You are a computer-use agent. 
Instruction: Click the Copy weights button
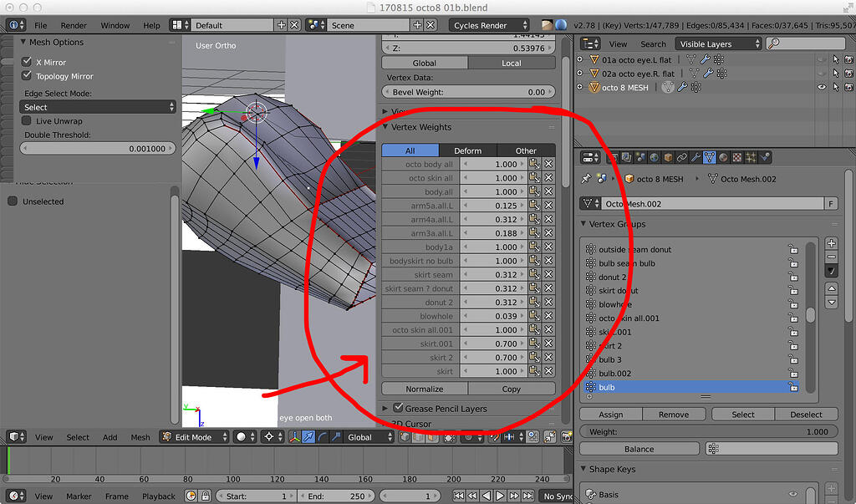click(x=511, y=389)
